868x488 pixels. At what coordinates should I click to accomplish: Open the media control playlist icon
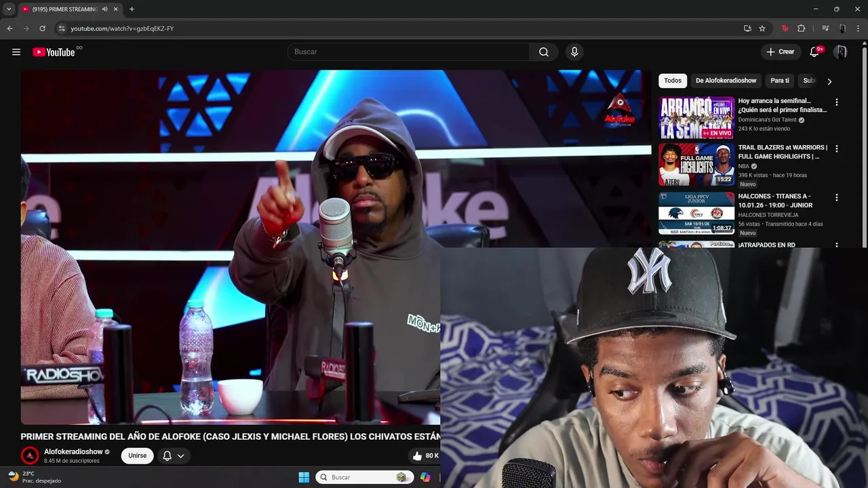[x=825, y=28]
